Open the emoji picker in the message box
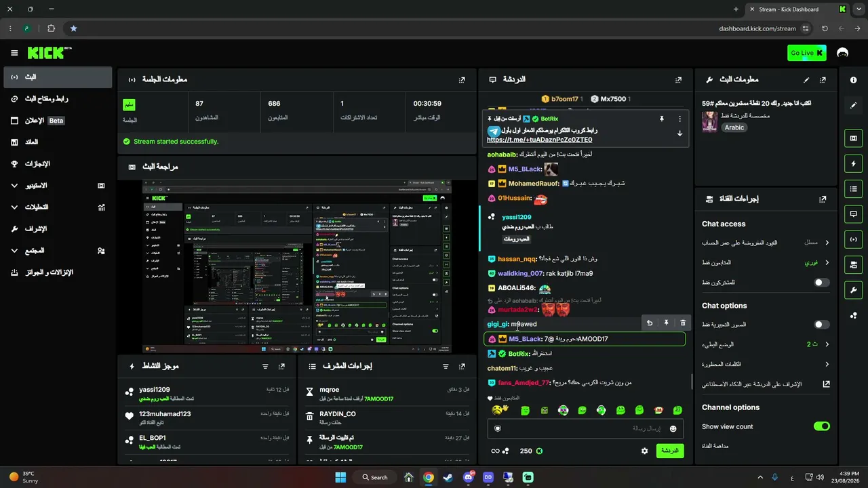 point(673,428)
